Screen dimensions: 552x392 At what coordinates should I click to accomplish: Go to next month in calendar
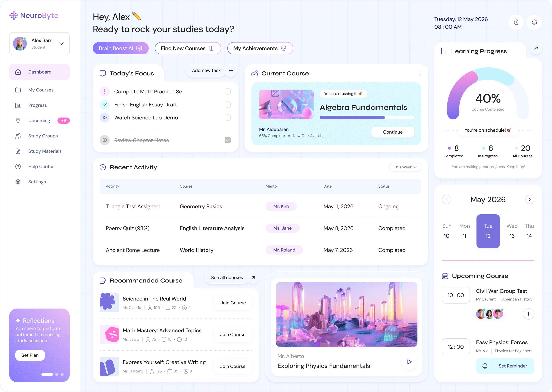[x=530, y=199]
